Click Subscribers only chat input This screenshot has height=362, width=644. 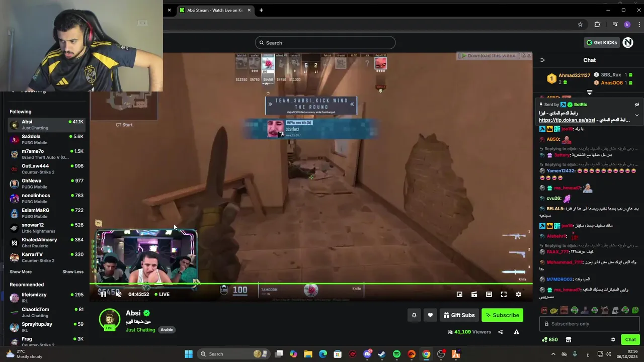point(589,324)
